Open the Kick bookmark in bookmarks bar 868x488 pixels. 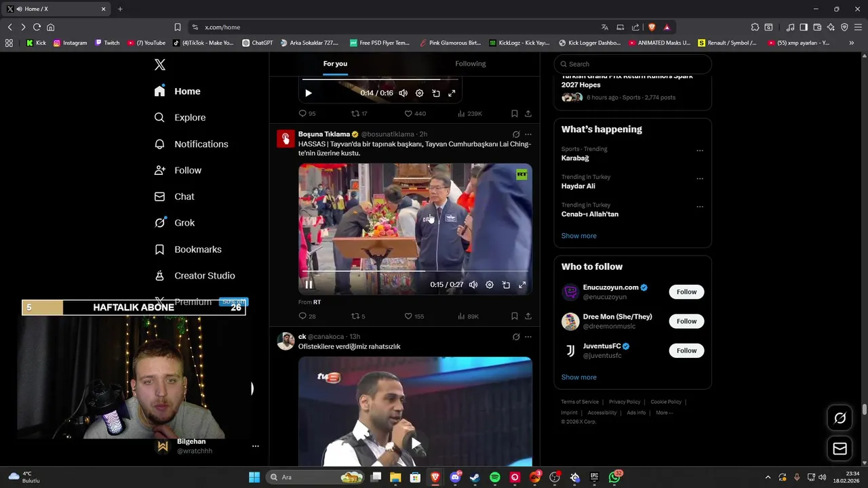36,43
